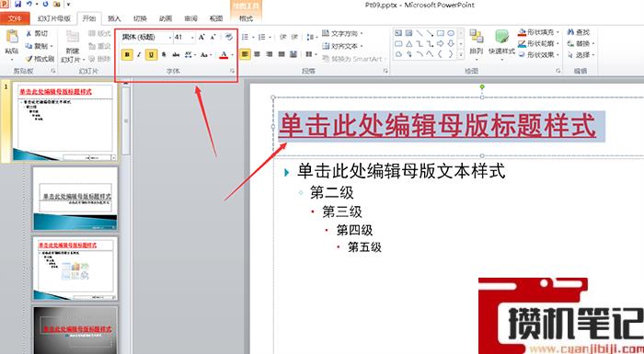The width and height of the screenshot is (644, 354).
Task: Open the font name combo box
Action: pyautogui.click(x=146, y=38)
